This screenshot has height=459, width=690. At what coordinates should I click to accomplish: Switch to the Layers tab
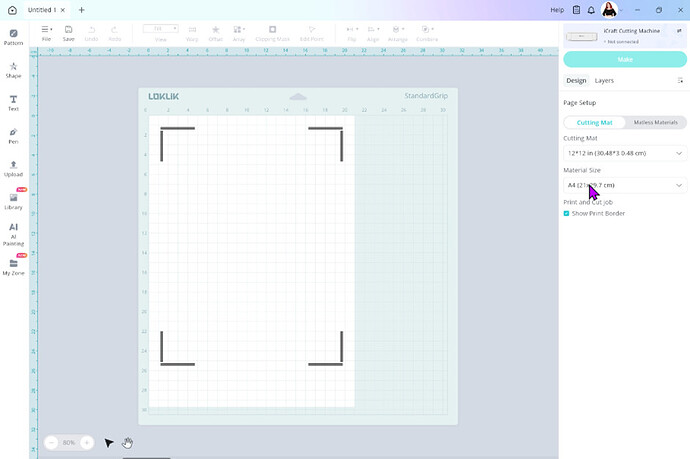point(604,80)
